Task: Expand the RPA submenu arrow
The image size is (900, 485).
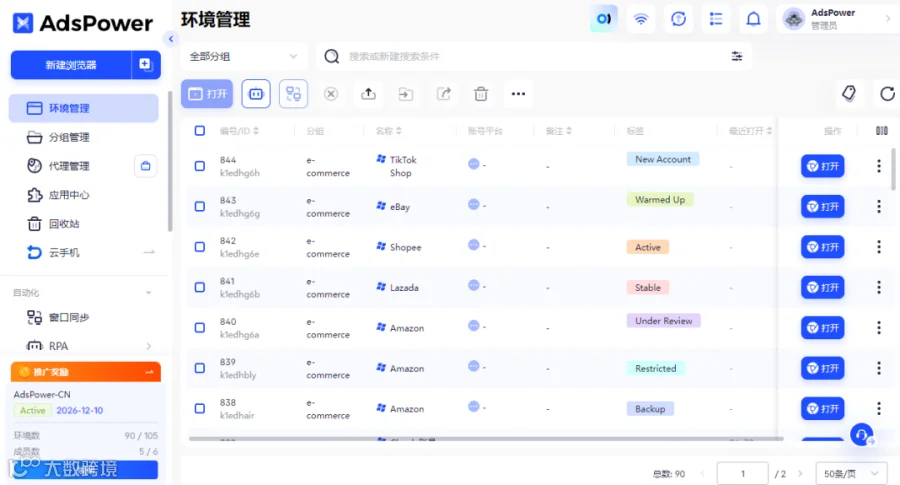Action: click(149, 346)
